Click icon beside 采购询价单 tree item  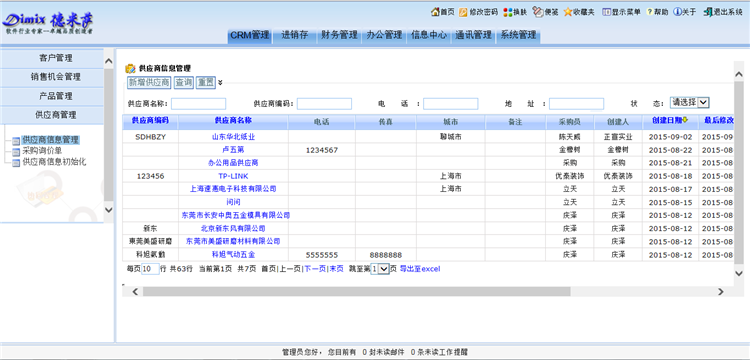click(16, 152)
